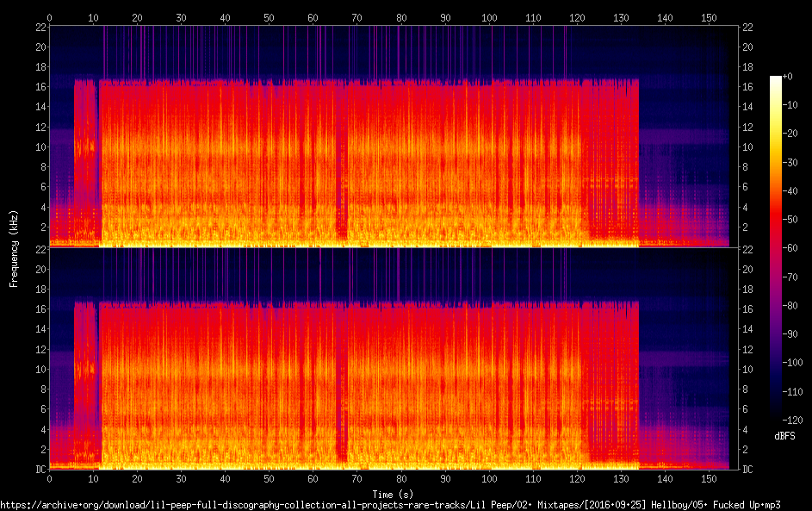Viewport: 812px width, 511px height.
Task: Click the "-30" color scale value
Action: [x=790, y=162]
